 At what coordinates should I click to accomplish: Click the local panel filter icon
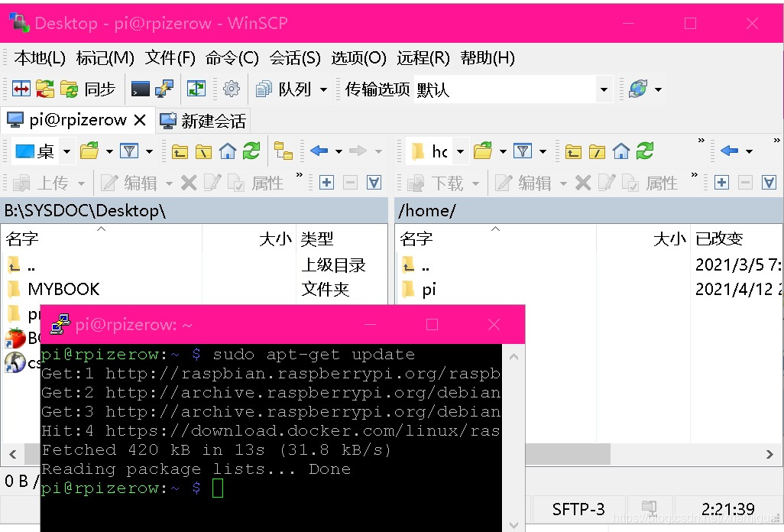point(129,151)
